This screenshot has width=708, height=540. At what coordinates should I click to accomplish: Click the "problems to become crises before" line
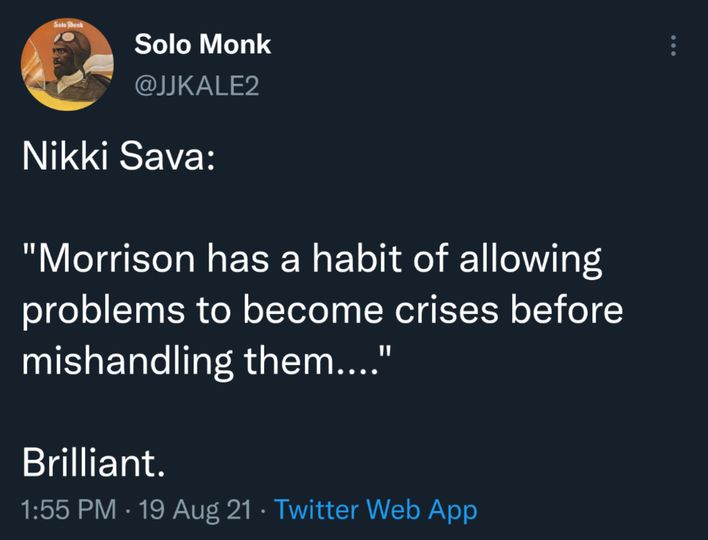[322, 310]
